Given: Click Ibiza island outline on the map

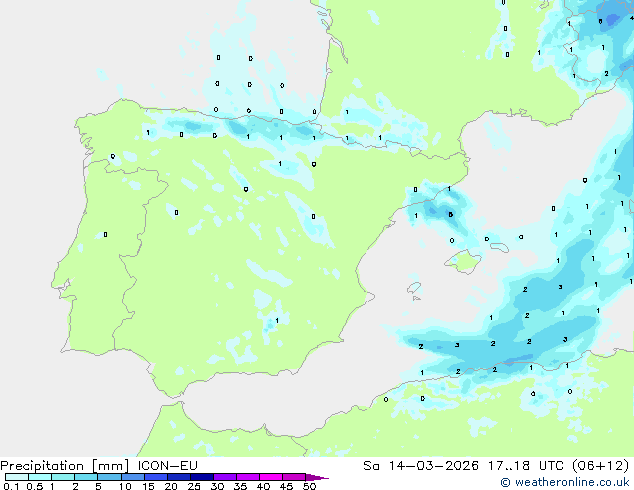Looking at the screenshot, I should point(414,288).
